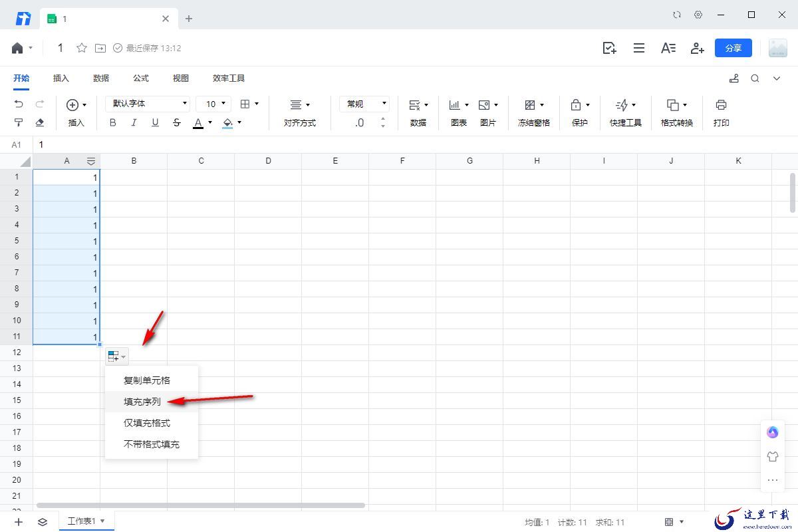The width and height of the screenshot is (798, 532).
Task: Click the blue 分享 button
Action: coord(733,48)
